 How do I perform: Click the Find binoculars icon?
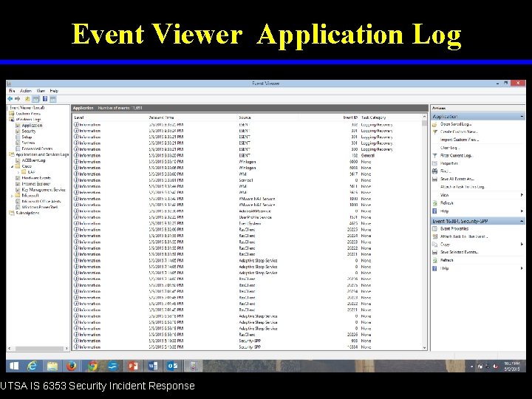[x=434, y=171]
